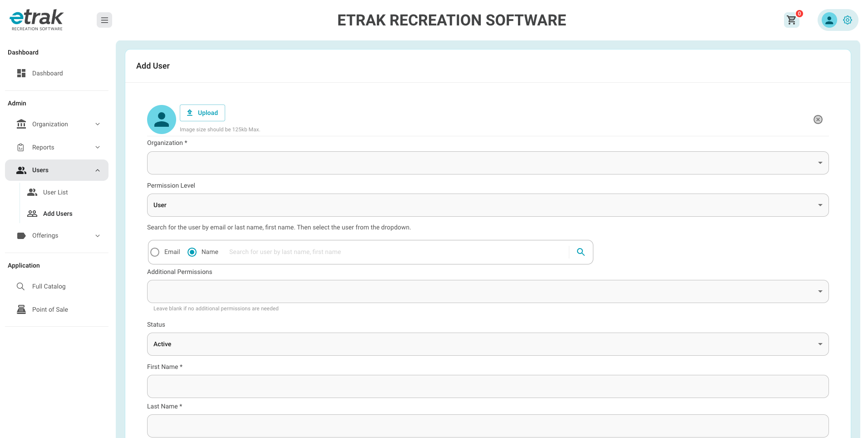Click the "Add User" page heading
Viewport: 868px width, 438px height.
[153, 66]
